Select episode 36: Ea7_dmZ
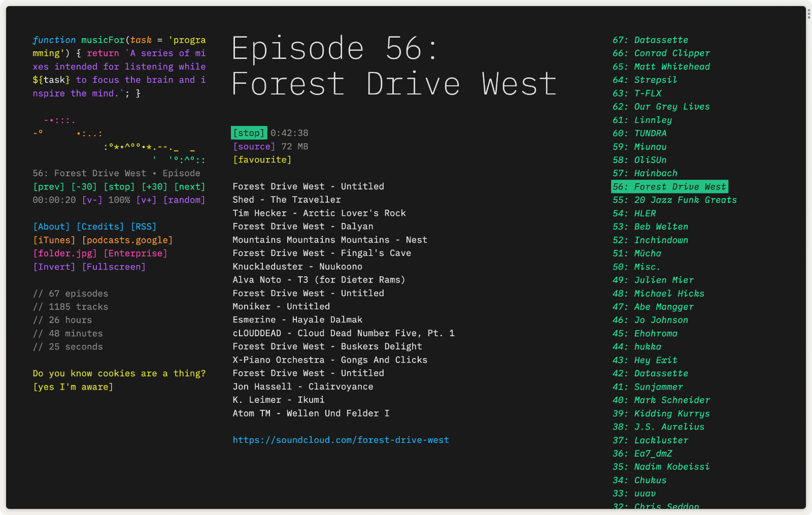 pyautogui.click(x=642, y=454)
